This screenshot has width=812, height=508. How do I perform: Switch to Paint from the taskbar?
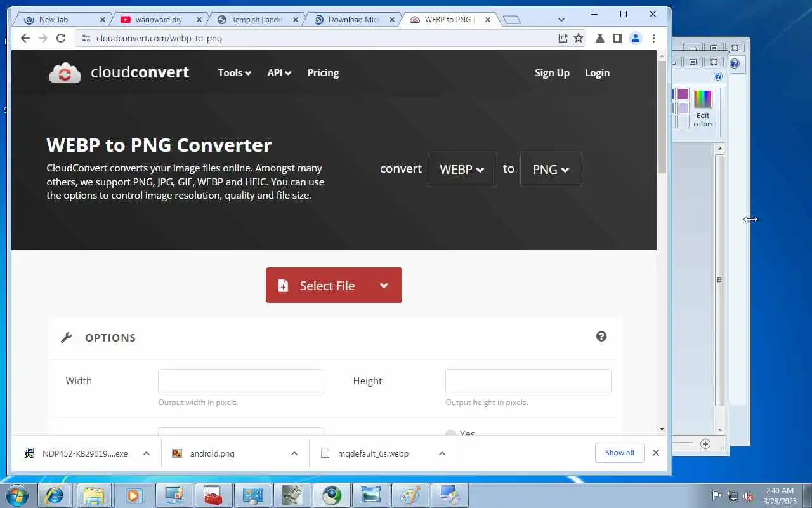410,495
